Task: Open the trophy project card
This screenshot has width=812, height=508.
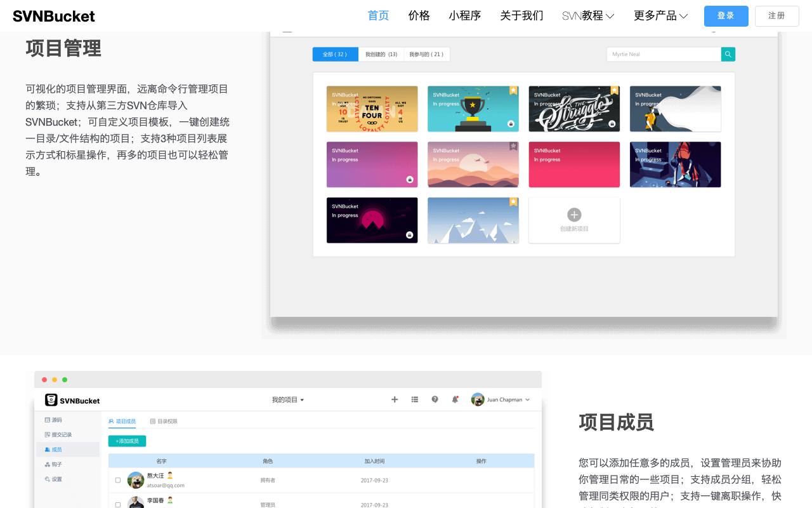Action: point(473,109)
